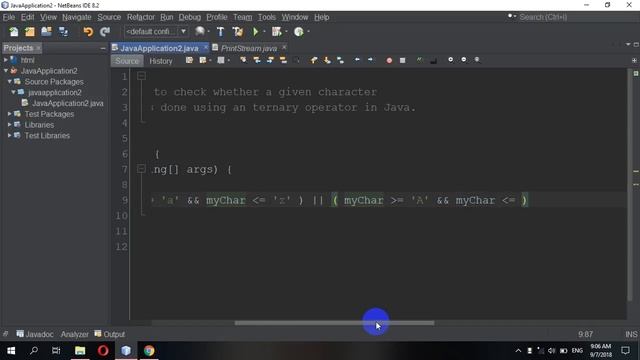Click the Save All toolbar icon
The width and height of the screenshot is (640, 360).
tap(63, 32)
